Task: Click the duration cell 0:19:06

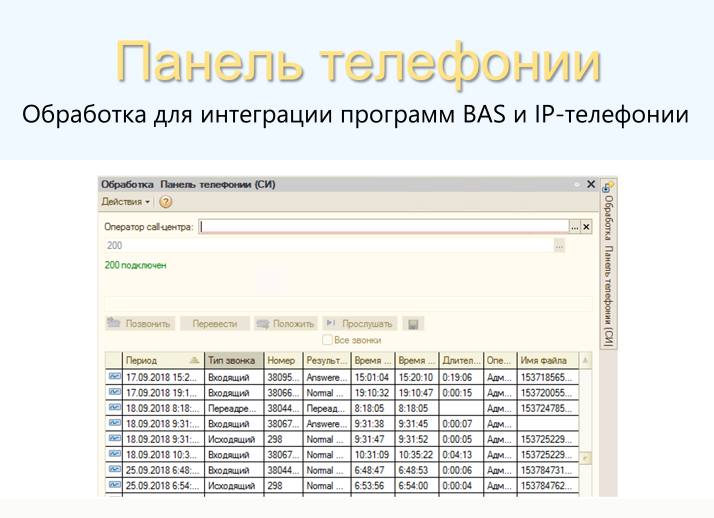Action: (461, 377)
